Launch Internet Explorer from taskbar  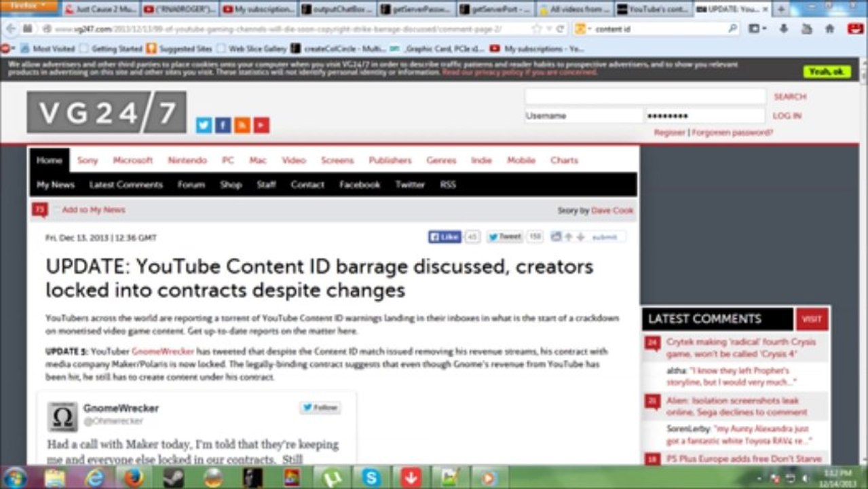(94, 477)
